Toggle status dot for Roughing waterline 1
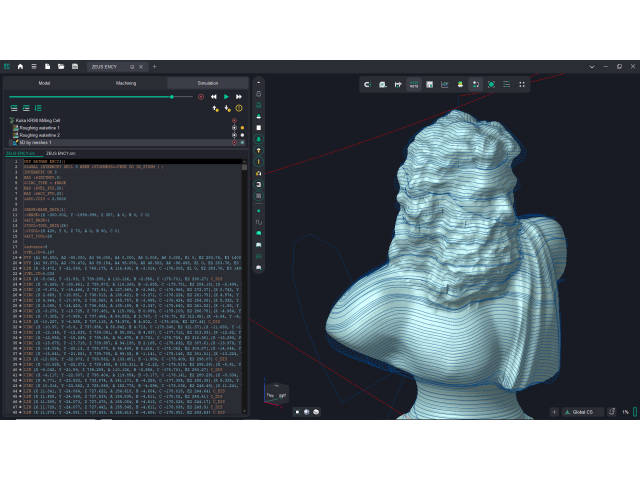The image size is (640, 480). point(242,128)
